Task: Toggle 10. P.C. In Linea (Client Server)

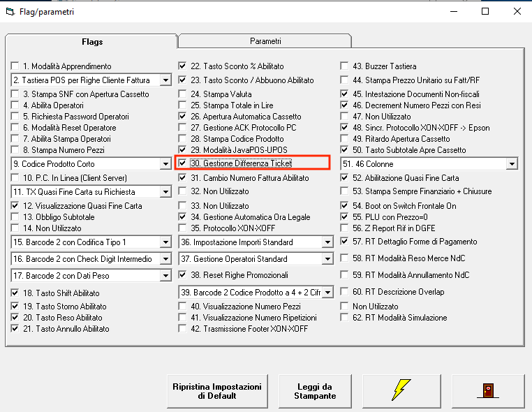Action: point(15,177)
